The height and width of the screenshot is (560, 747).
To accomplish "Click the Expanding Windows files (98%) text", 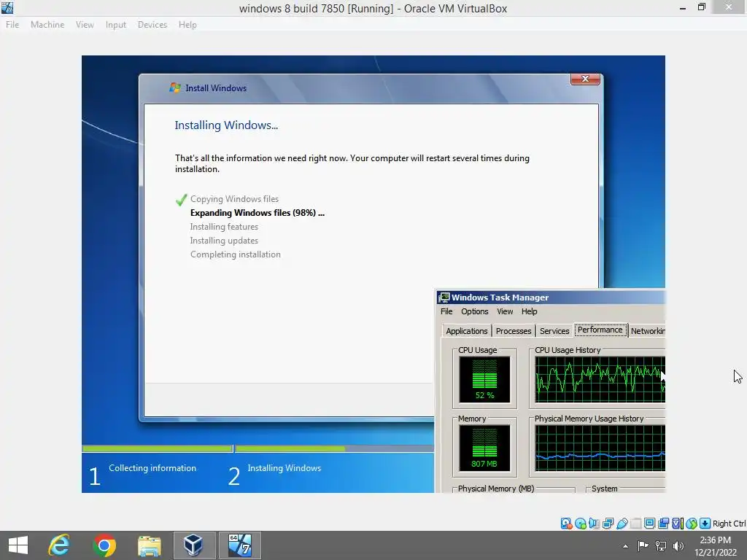I will click(x=258, y=213).
